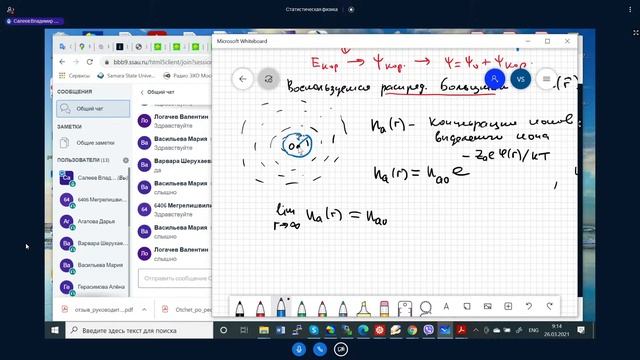Select user Агапова Дарья in the users list
The height and width of the screenshot is (360, 640).
pos(93,221)
